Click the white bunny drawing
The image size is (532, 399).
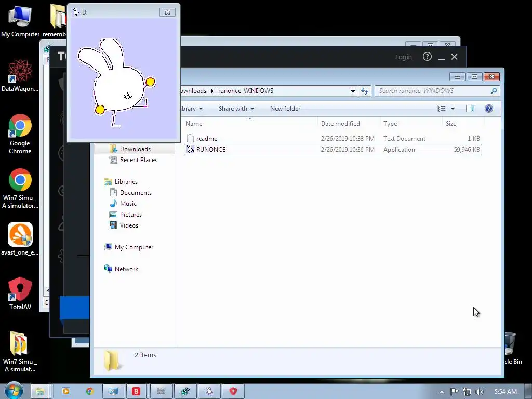tap(116, 83)
